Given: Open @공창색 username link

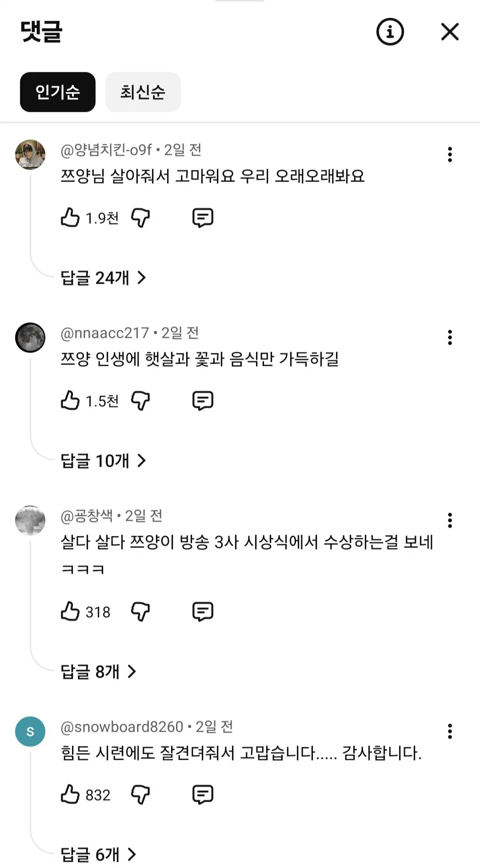Looking at the screenshot, I should 87,516.
